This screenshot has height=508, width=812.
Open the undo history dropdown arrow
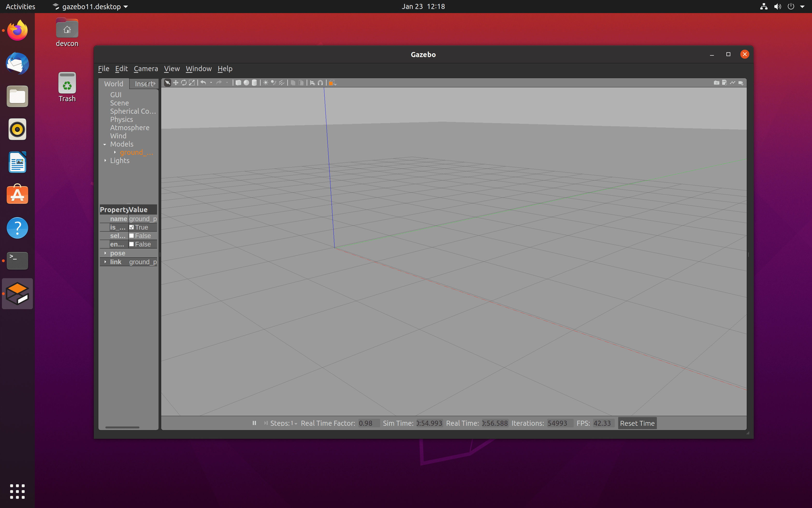211,83
